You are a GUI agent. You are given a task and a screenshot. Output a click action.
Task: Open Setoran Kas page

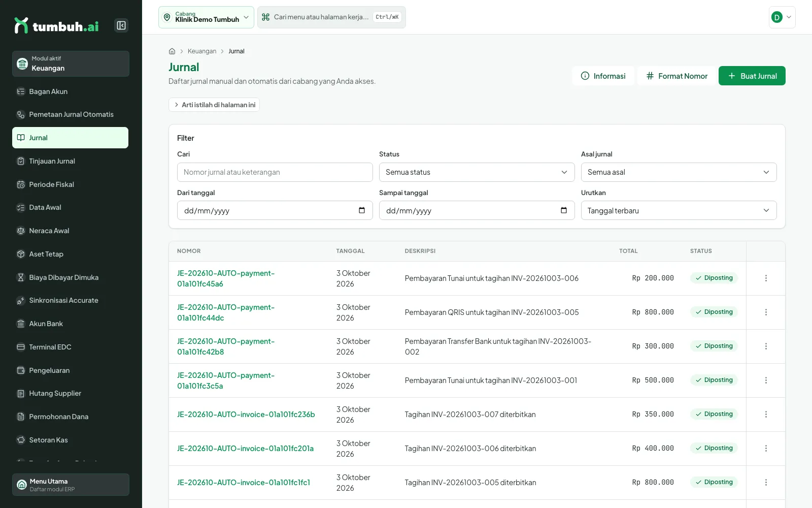pyautogui.click(x=70, y=440)
